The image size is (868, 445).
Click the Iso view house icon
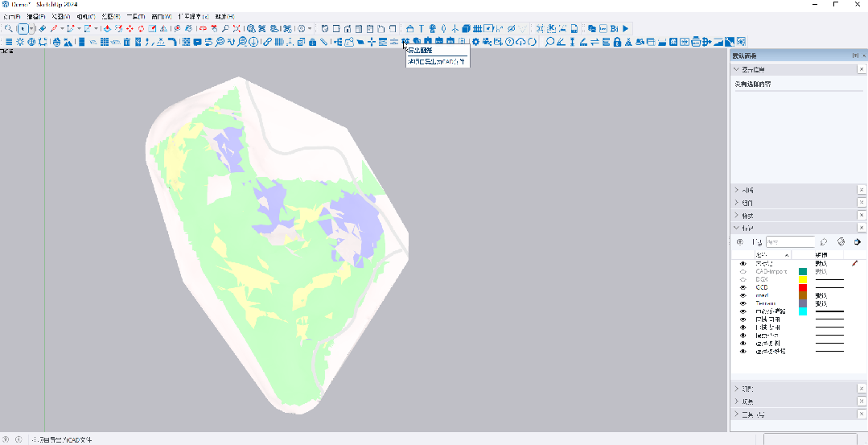410,28
